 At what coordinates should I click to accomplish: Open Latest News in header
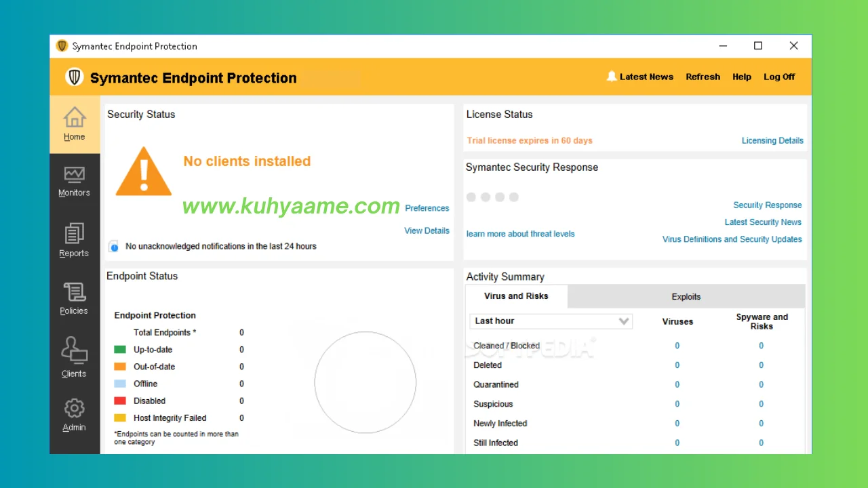click(646, 77)
